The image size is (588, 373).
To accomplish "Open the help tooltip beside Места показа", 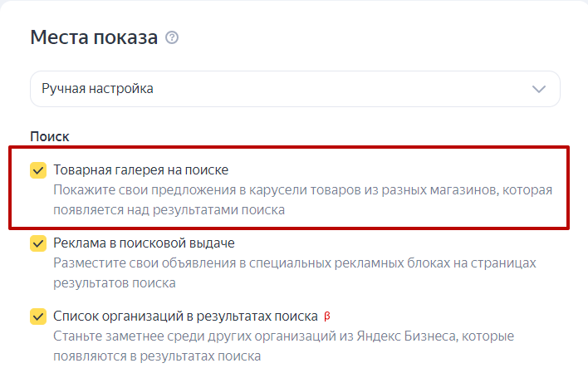I will click(x=172, y=37).
